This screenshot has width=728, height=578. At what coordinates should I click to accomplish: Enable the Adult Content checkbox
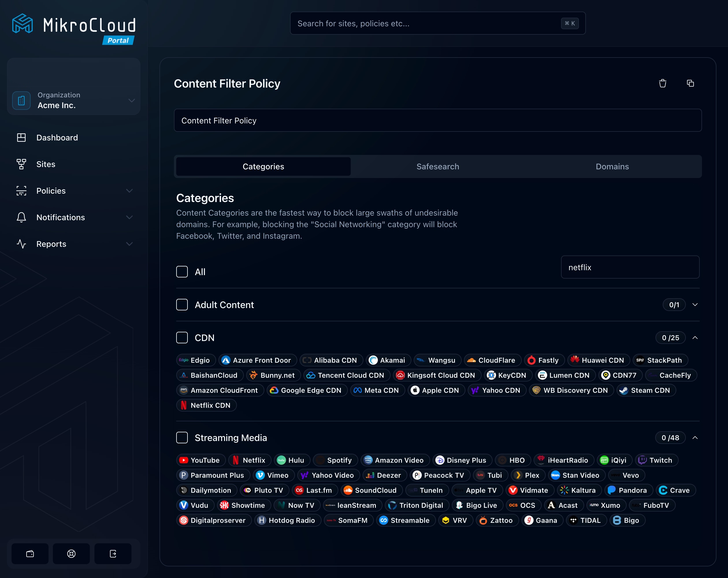click(x=182, y=304)
